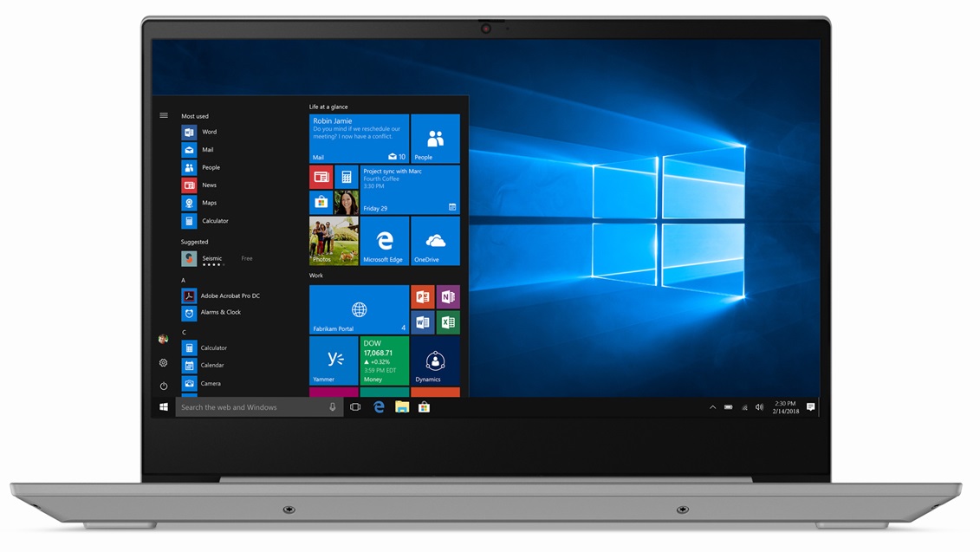
Task: Expand hidden icons in the system tray
Action: pyautogui.click(x=712, y=406)
